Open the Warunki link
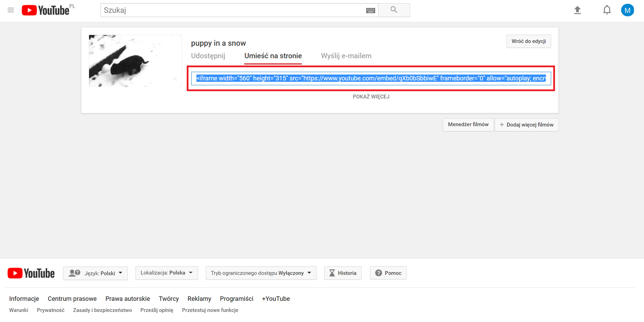 tap(19, 310)
